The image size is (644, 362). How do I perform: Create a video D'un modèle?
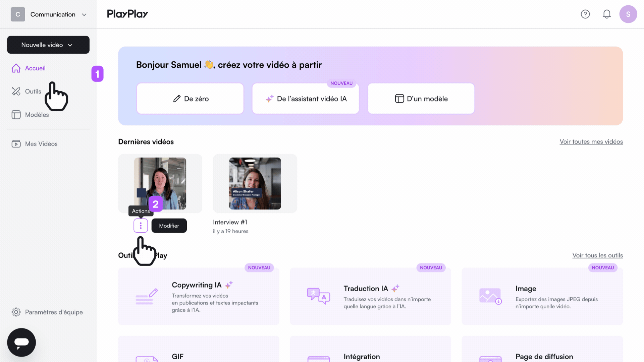click(x=421, y=99)
